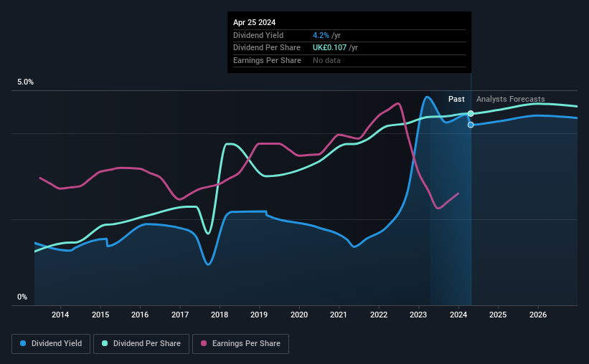Click the teal Dividend Per Share legend dot
This screenshot has height=364, width=589.
[x=105, y=343]
